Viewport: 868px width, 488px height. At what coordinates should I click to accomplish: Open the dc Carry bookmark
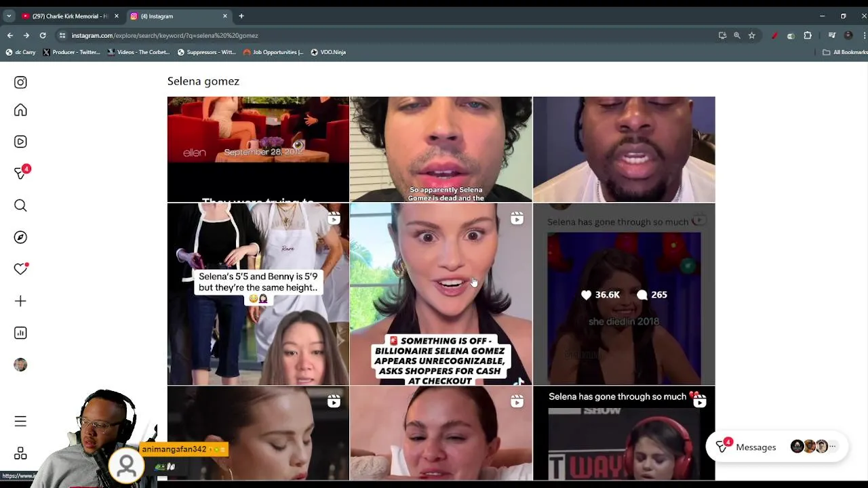(x=20, y=52)
